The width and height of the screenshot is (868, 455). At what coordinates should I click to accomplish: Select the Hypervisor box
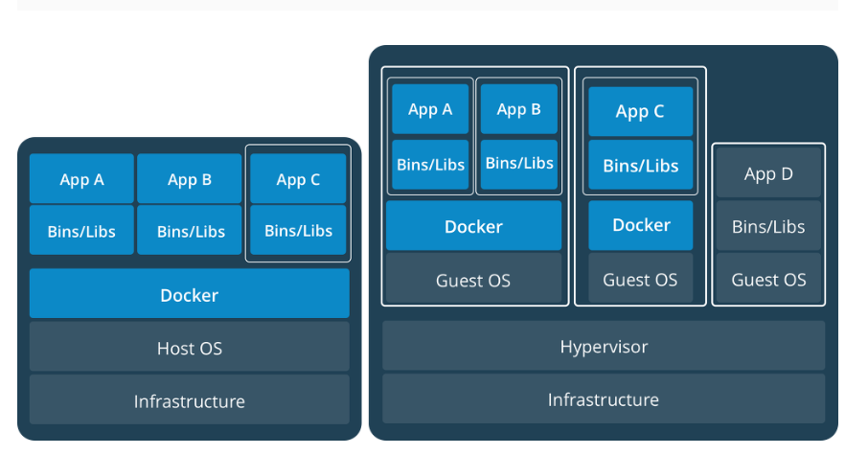coord(604,346)
